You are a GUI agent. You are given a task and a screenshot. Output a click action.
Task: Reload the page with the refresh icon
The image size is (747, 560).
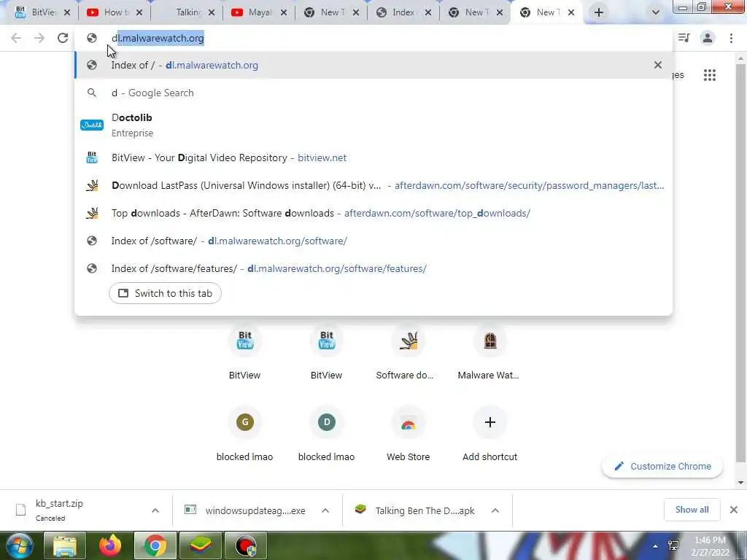(63, 38)
